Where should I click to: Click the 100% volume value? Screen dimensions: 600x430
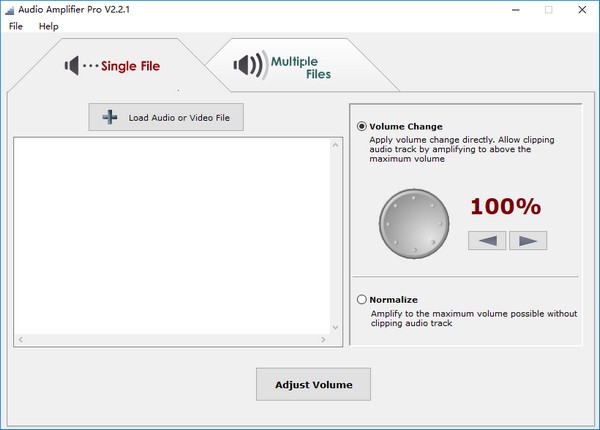point(505,207)
